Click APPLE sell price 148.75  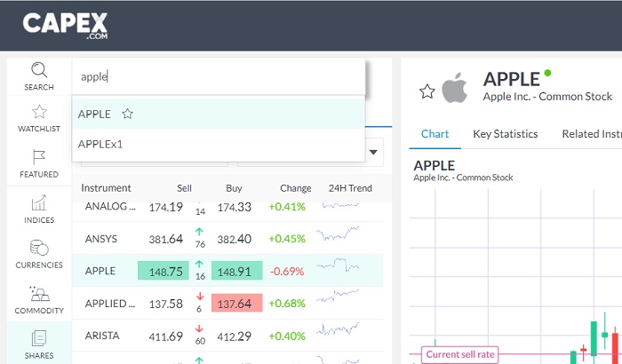click(x=163, y=271)
